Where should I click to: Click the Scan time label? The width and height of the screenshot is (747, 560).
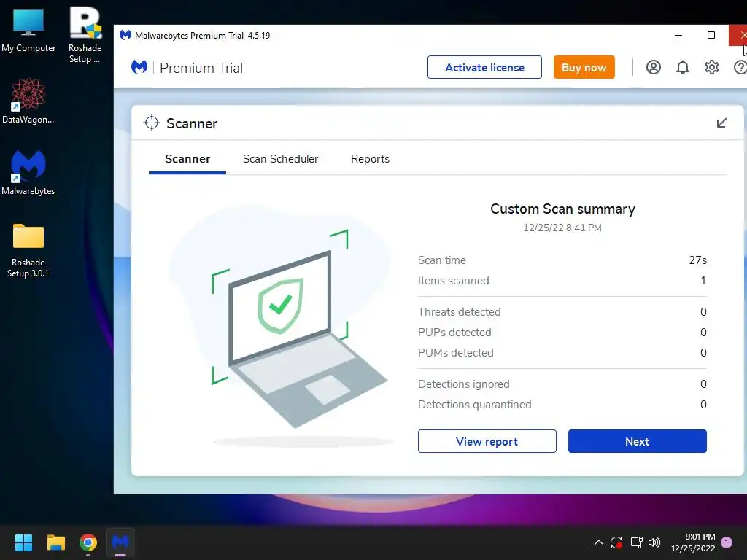[x=441, y=260]
